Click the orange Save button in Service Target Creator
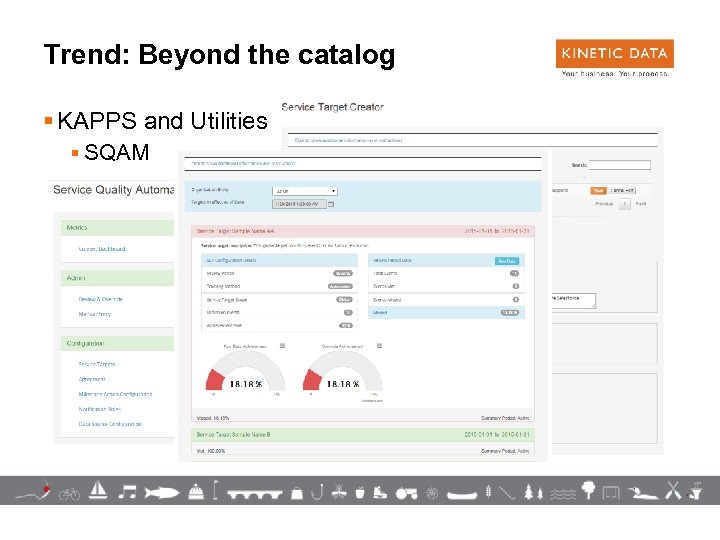 (598, 190)
